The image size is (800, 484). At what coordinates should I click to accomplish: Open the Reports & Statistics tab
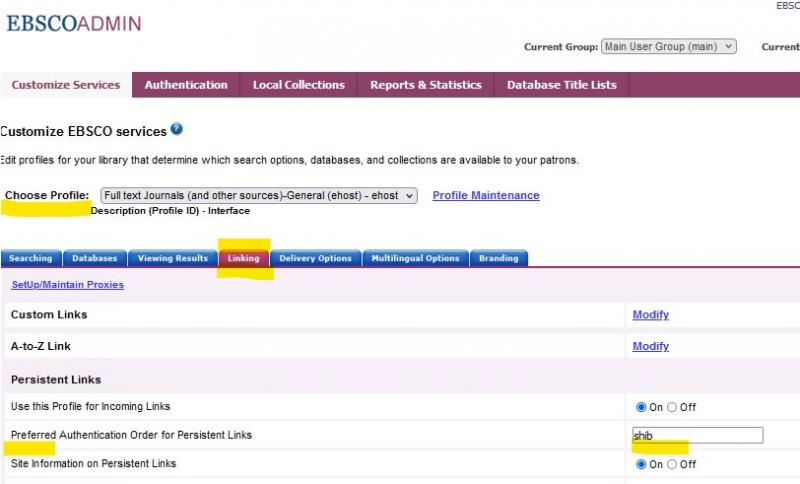click(426, 85)
